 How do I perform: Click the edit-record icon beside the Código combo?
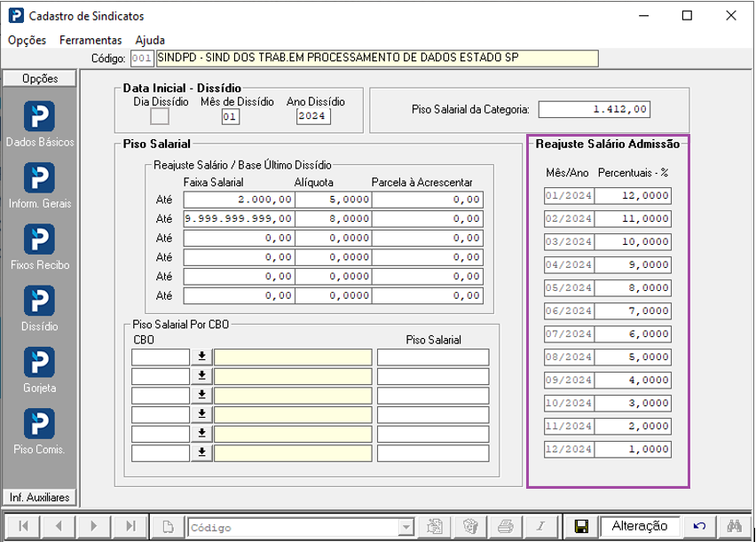435,527
